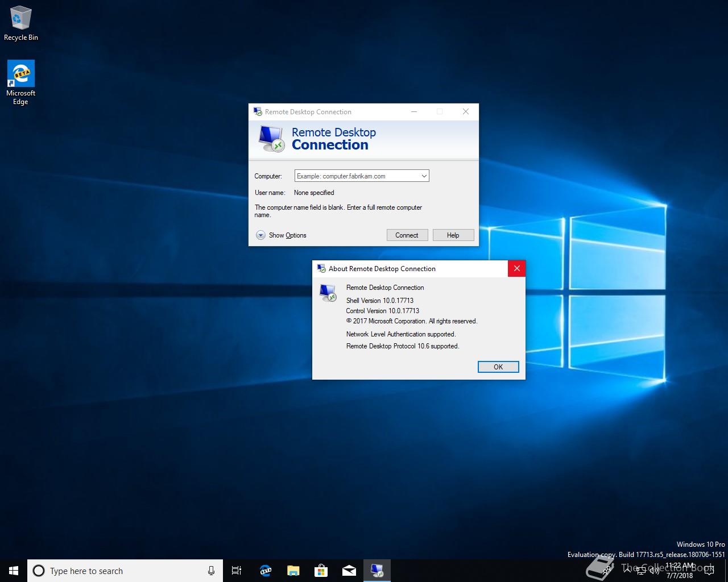The height and width of the screenshot is (582, 728).
Task: Select Remote Desktop Connection taskbar icon
Action: click(377, 571)
